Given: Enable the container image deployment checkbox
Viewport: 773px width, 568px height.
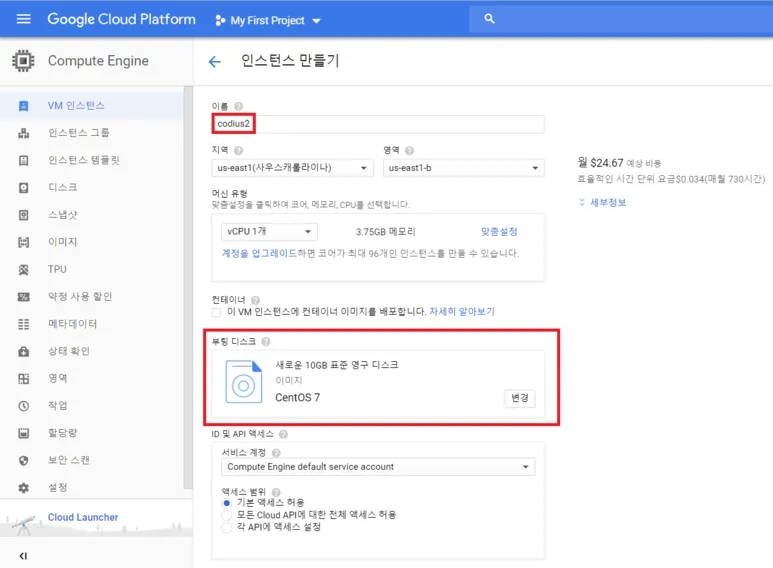Looking at the screenshot, I should coord(216,312).
